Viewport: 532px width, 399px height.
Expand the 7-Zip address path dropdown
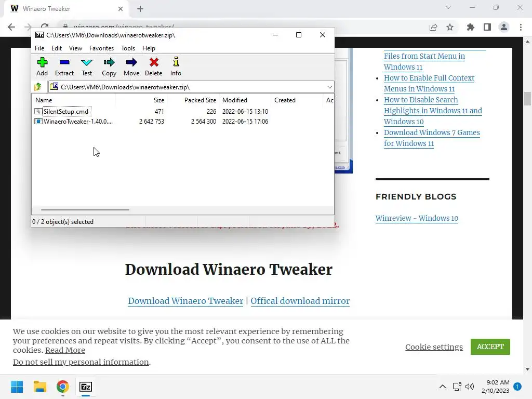[329, 87]
